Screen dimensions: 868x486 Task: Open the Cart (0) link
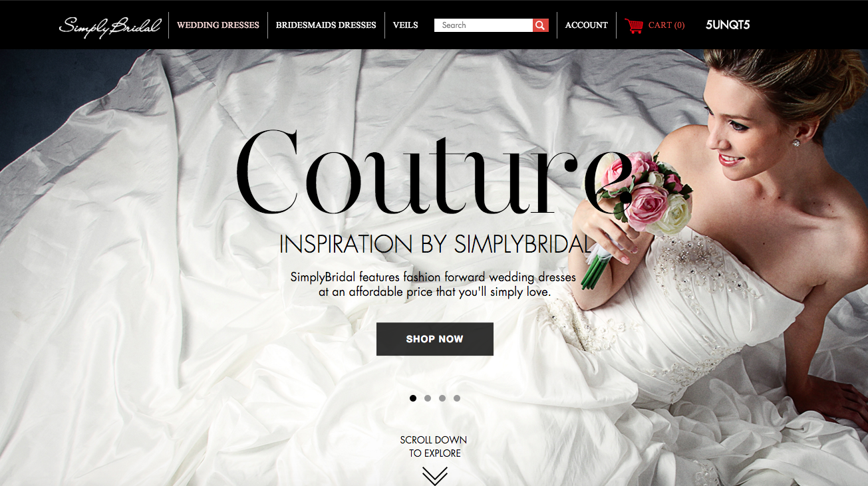tap(666, 25)
